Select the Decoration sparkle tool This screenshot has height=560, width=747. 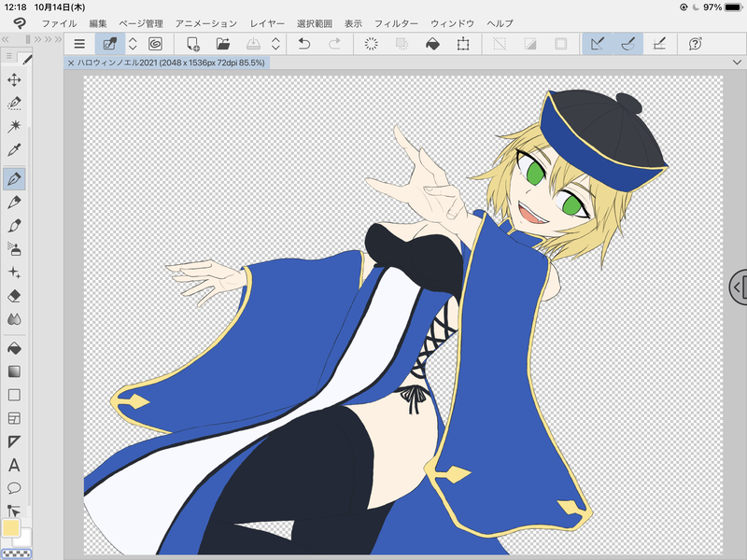pyautogui.click(x=14, y=273)
